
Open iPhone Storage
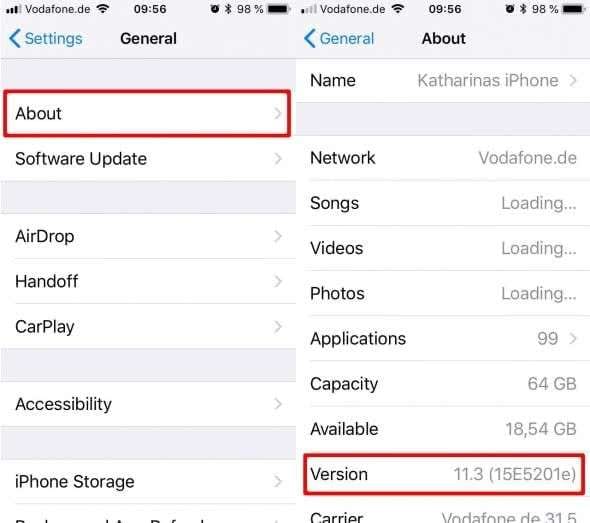point(148,481)
